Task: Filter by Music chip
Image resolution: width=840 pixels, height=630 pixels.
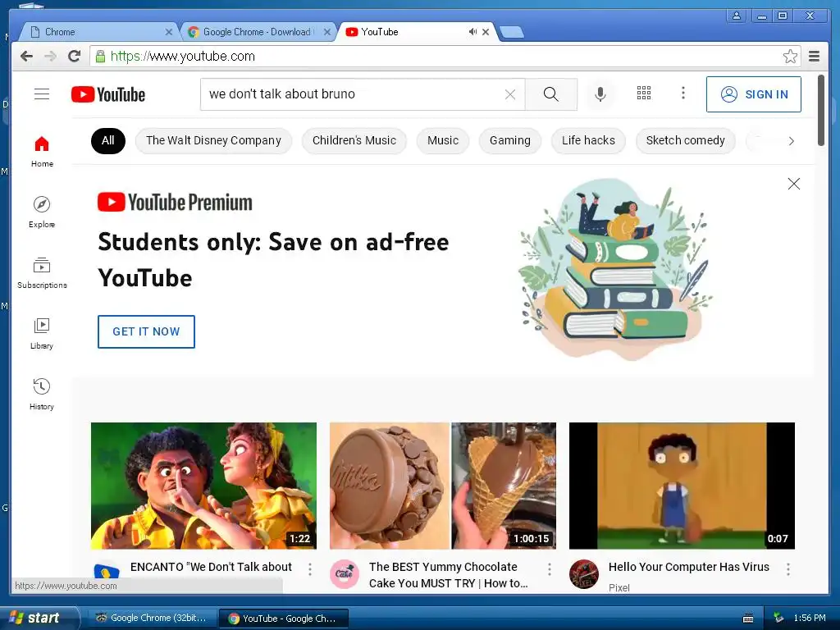Action: tap(443, 141)
